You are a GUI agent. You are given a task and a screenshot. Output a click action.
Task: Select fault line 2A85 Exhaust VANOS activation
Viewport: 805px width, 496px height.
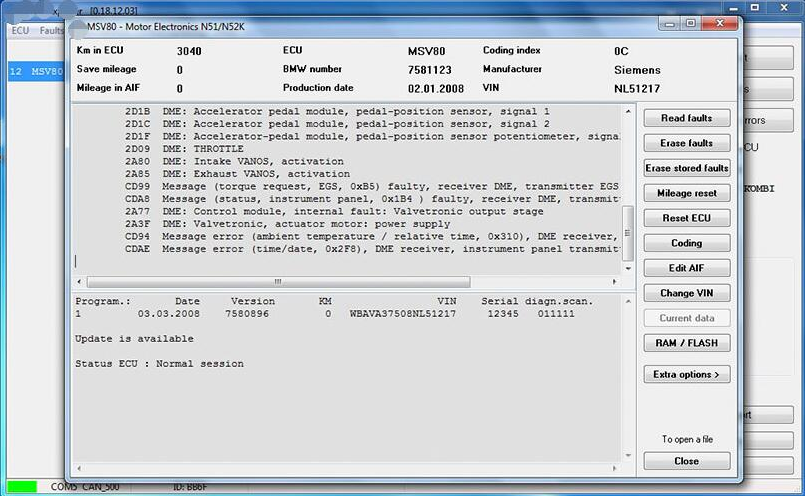coord(237,174)
